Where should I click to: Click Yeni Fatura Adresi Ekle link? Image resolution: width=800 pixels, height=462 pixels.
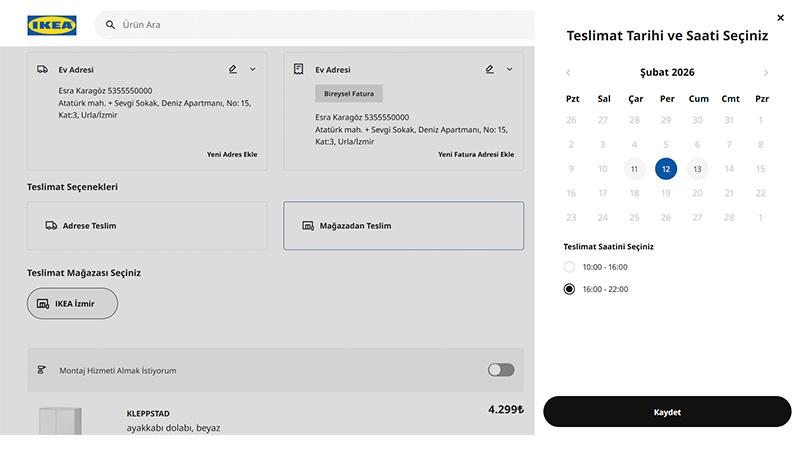(x=476, y=155)
